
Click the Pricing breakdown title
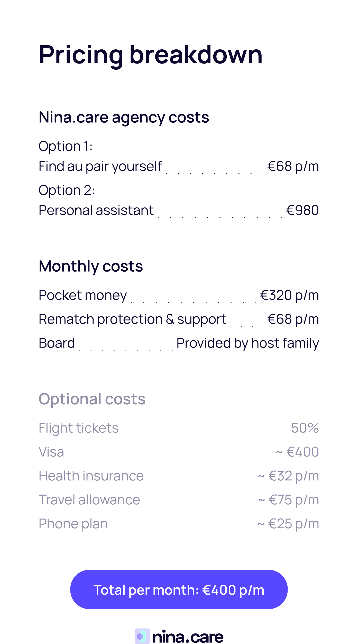tap(151, 55)
